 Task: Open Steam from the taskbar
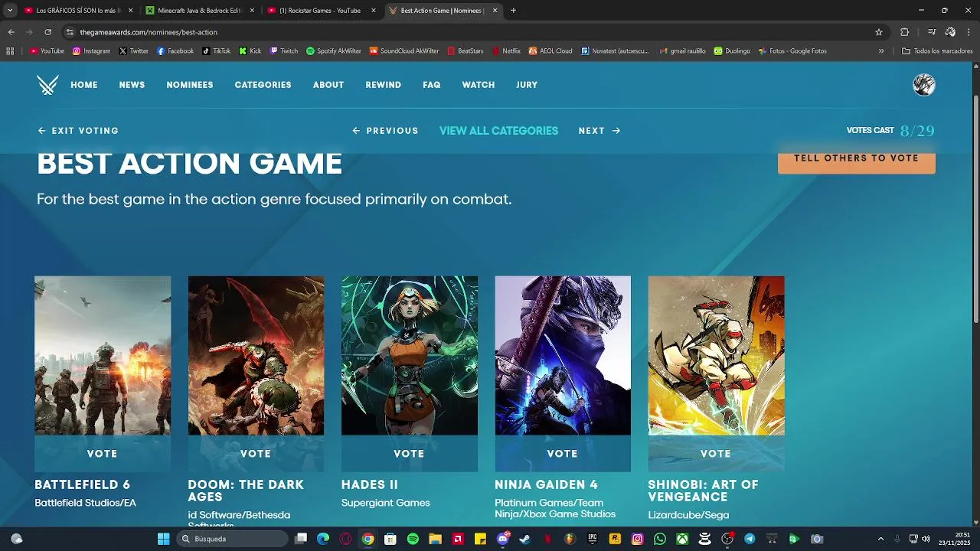coord(525,539)
